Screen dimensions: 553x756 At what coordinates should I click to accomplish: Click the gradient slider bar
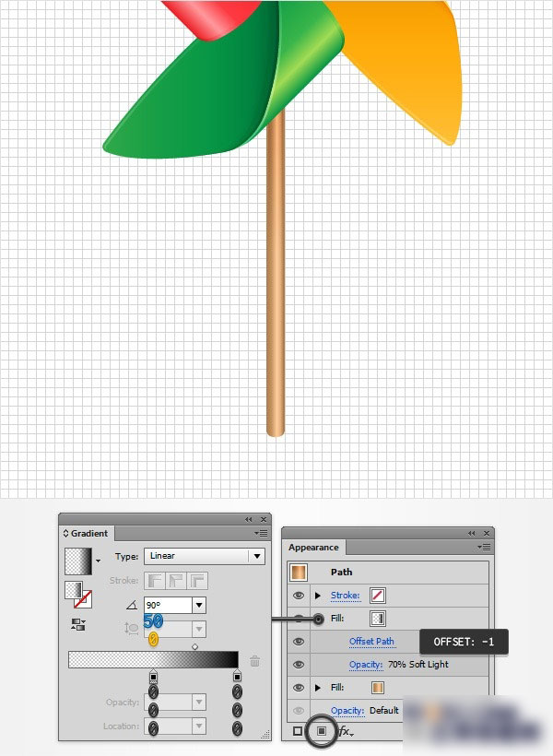pyautogui.click(x=153, y=659)
